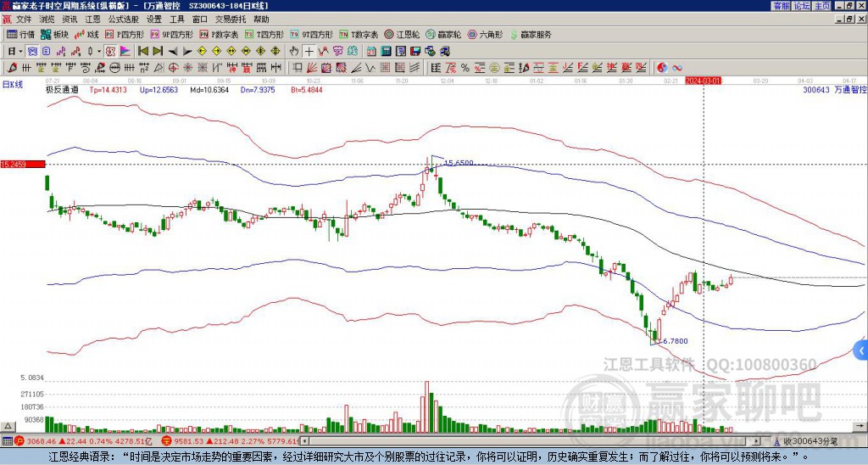Open the 浏览 menu
The image size is (868, 465).
click(47, 20)
